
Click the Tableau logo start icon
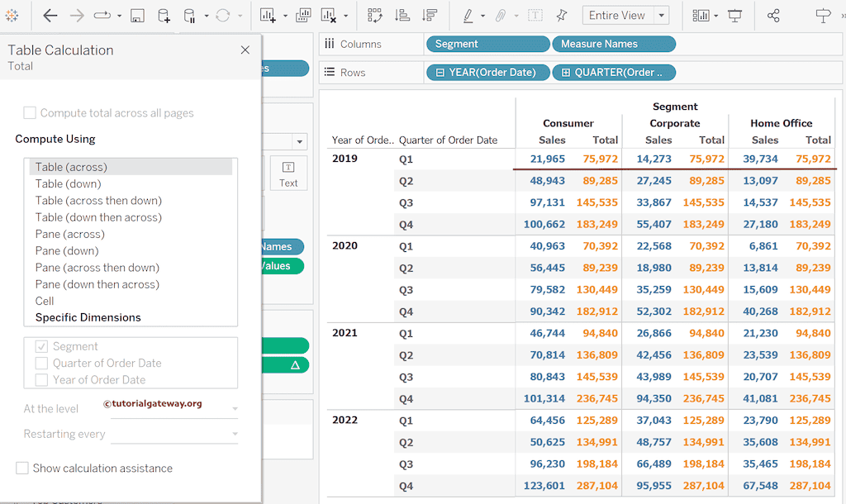12,16
